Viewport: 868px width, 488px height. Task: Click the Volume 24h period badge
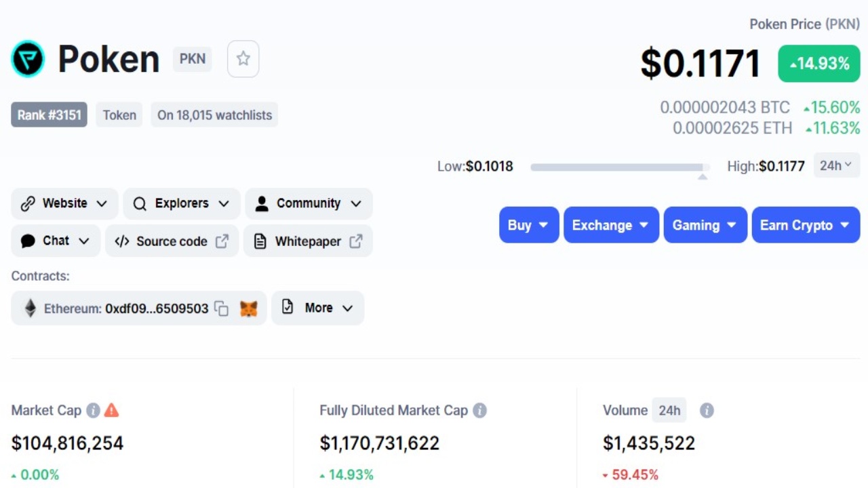[669, 410]
